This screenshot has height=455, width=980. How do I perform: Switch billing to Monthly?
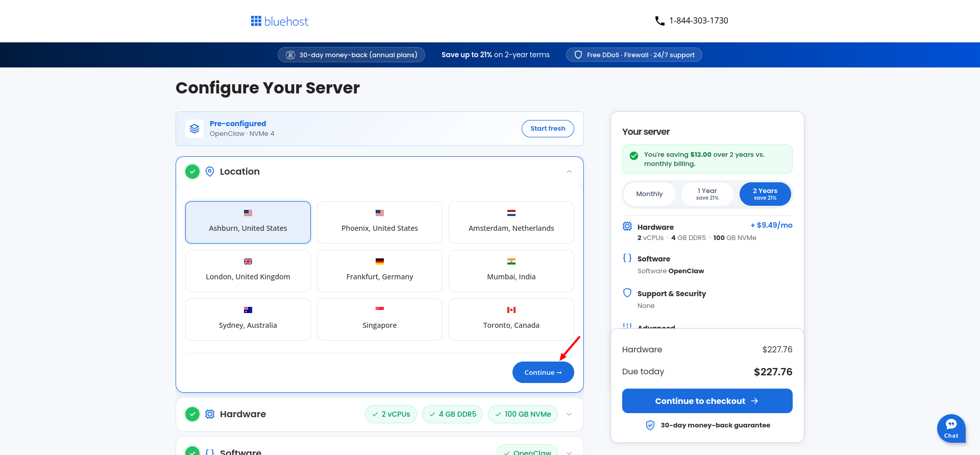(x=649, y=194)
